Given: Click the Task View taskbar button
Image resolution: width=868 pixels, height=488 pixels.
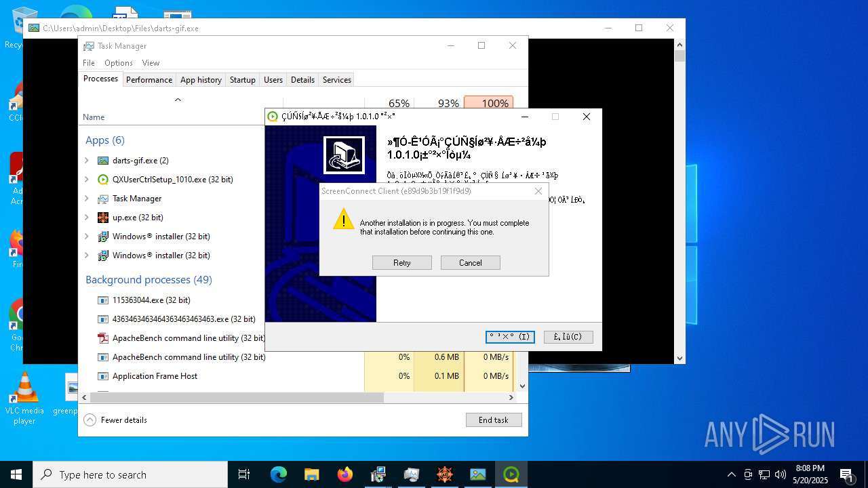Looking at the screenshot, I should tap(244, 474).
